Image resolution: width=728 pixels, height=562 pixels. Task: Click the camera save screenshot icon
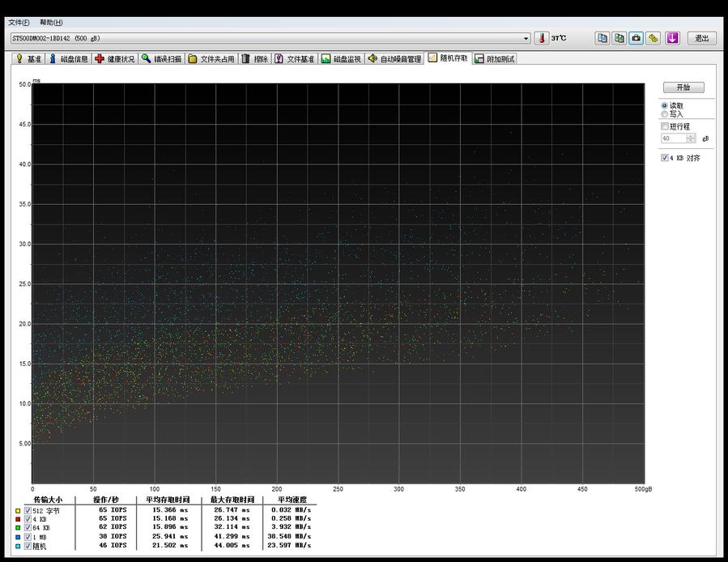(636, 38)
